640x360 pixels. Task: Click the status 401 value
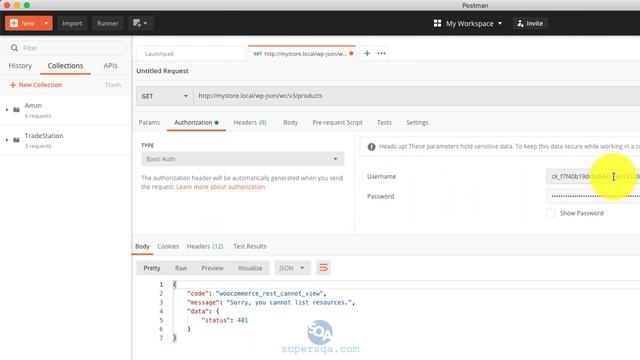click(242, 320)
